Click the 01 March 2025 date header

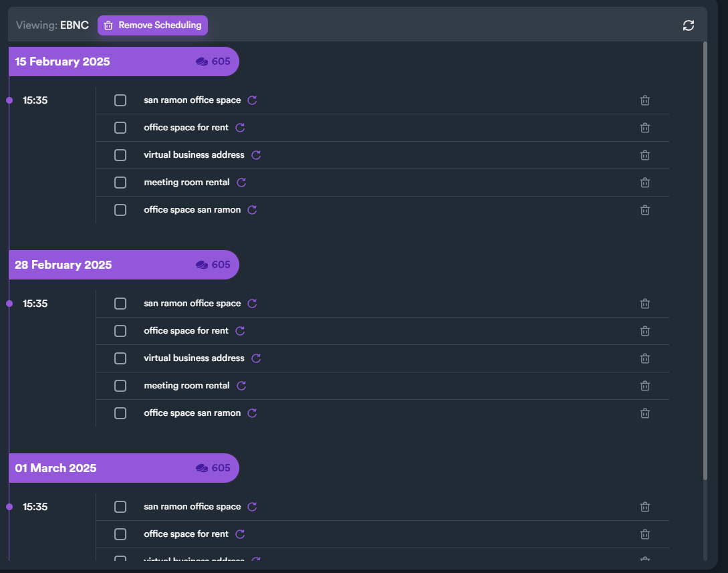coord(56,468)
